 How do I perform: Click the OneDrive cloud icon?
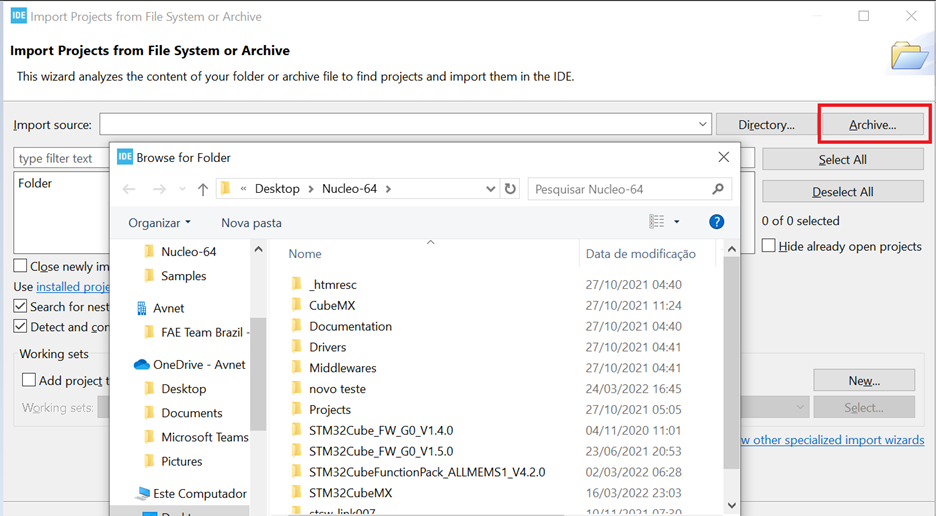pyautogui.click(x=141, y=364)
